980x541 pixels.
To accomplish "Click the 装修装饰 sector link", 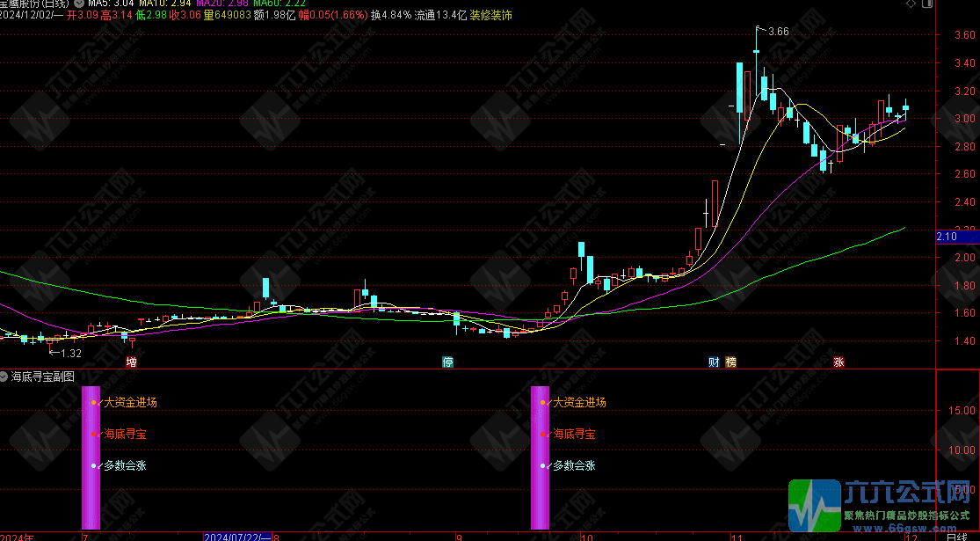I will click(x=490, y=15).
